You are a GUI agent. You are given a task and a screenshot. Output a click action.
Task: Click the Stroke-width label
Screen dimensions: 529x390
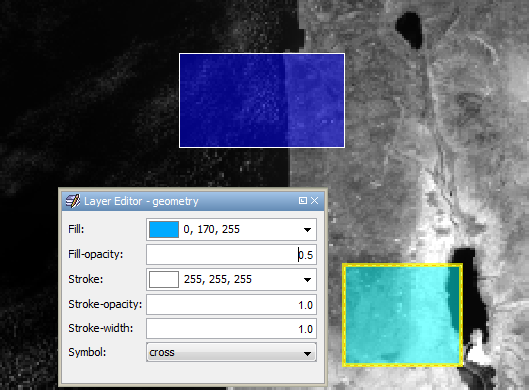101,328
